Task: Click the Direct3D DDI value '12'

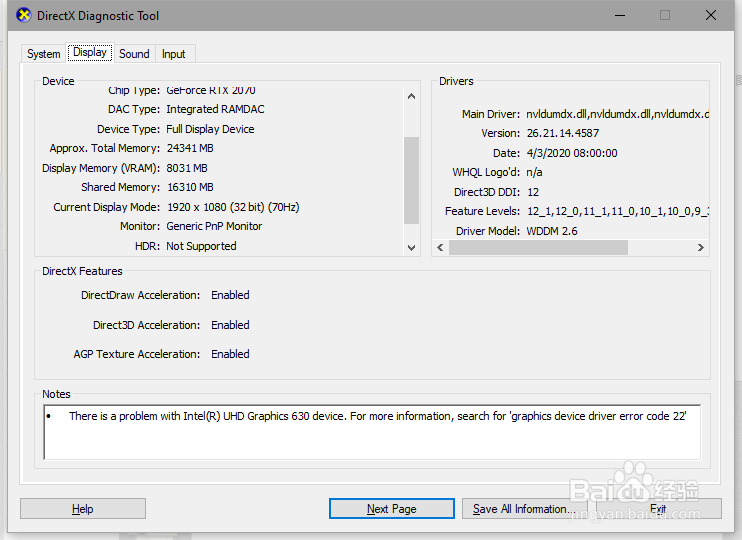Action: [533, 192]
